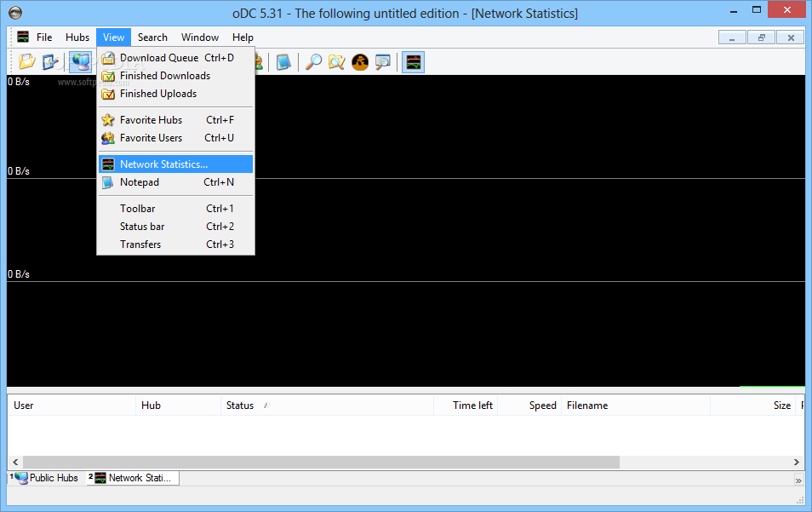812x512 pixels.
Task: Click the magnifying glass Search toolbar icon
Action: coord(313,62)
